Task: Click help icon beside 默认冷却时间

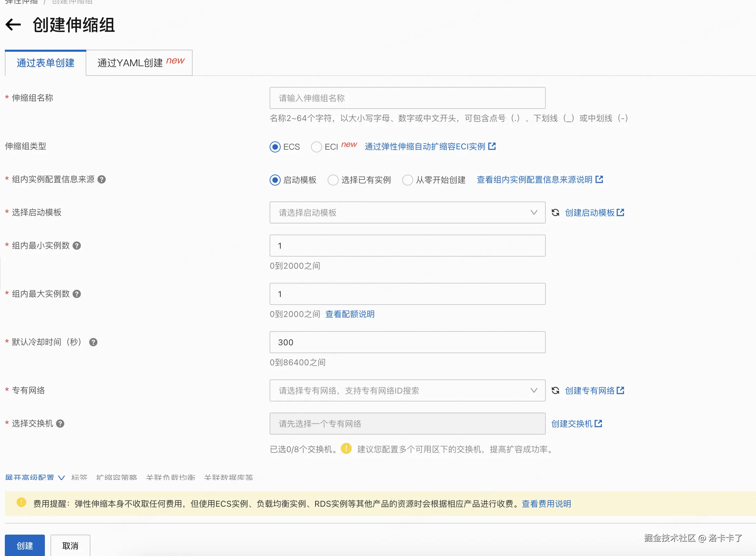Action: pyautogui.click(x=93, y=342)
